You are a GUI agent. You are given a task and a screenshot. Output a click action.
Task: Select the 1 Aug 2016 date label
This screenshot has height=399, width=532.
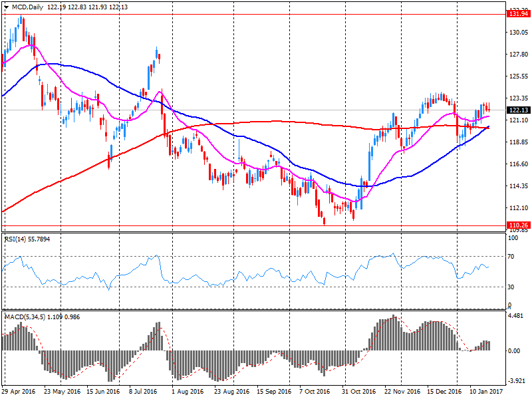point(188,391)
